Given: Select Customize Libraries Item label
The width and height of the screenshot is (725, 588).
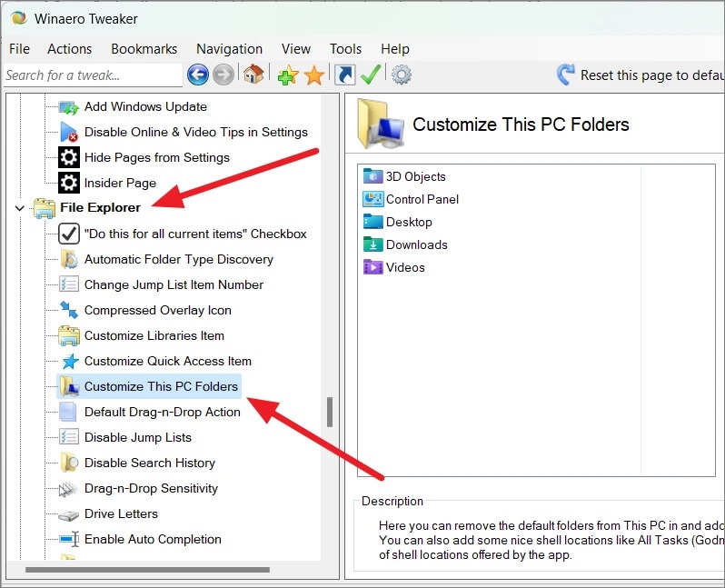Looking at the screenshot, I should 154,335.
